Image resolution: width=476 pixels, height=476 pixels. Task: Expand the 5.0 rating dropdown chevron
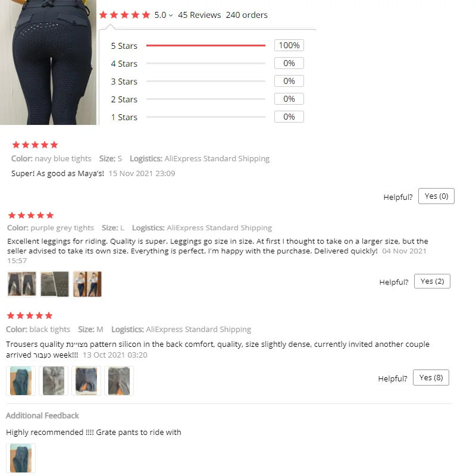171,15
